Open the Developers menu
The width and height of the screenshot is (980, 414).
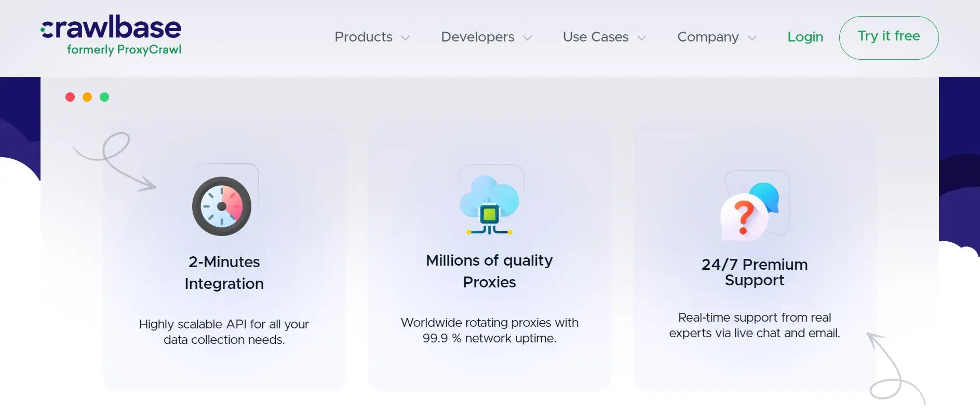coord(478,37)
